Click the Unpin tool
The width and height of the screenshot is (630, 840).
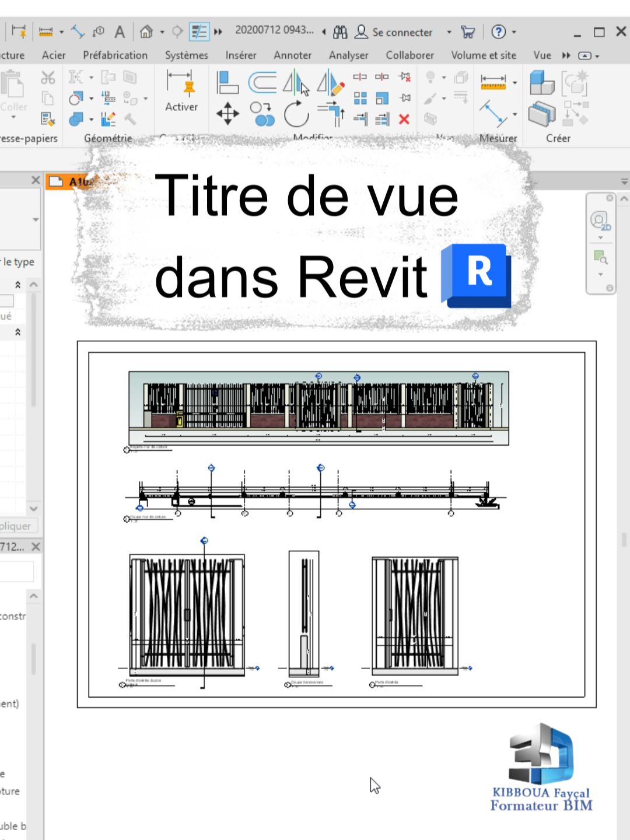tap(404, 77)
